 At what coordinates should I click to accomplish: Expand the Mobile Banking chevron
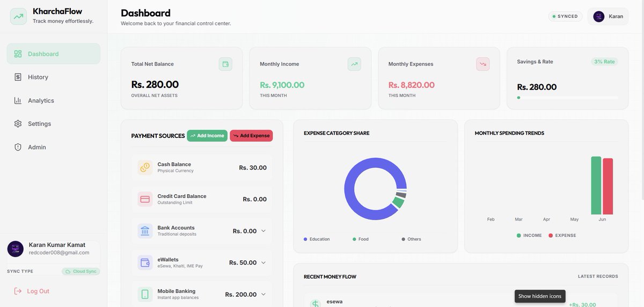tap(263, 294)
